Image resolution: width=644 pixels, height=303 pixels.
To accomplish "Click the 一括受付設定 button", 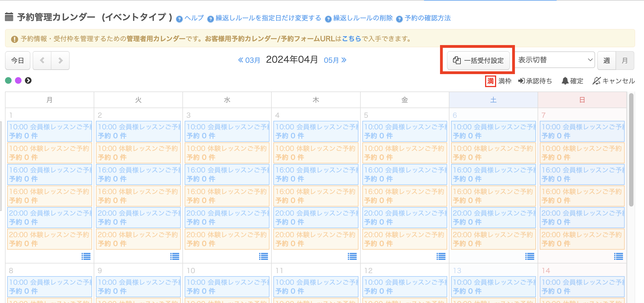I will pyautogui.click(x=478, y=60).
